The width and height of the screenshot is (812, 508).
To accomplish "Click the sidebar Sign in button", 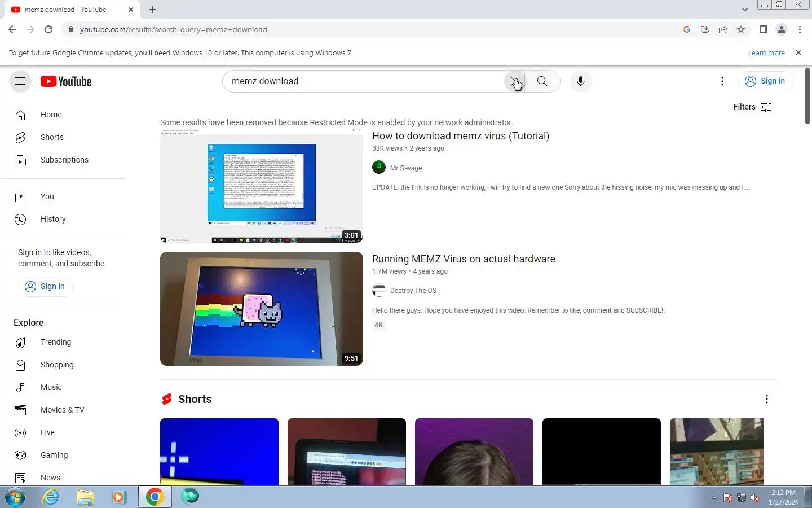I will tap(46, 286).
